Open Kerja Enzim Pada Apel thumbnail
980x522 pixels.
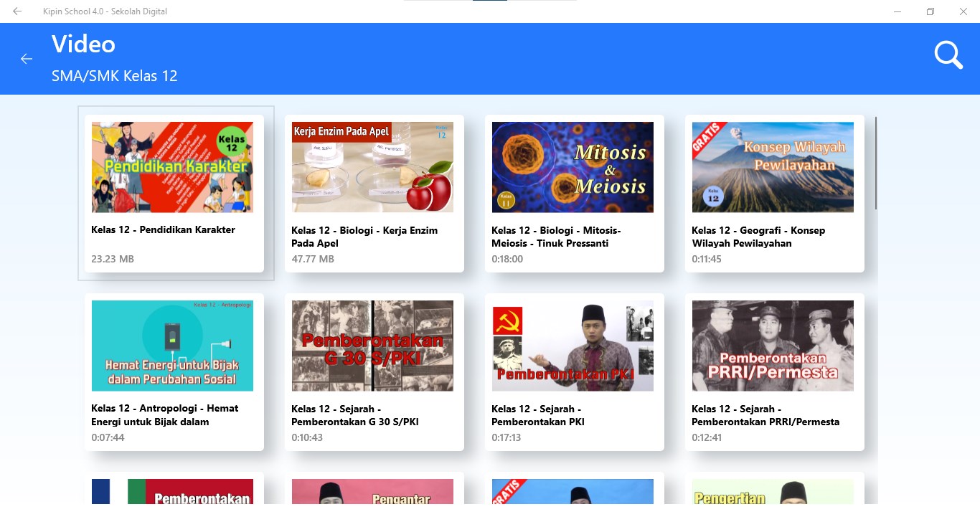(372, 167)
